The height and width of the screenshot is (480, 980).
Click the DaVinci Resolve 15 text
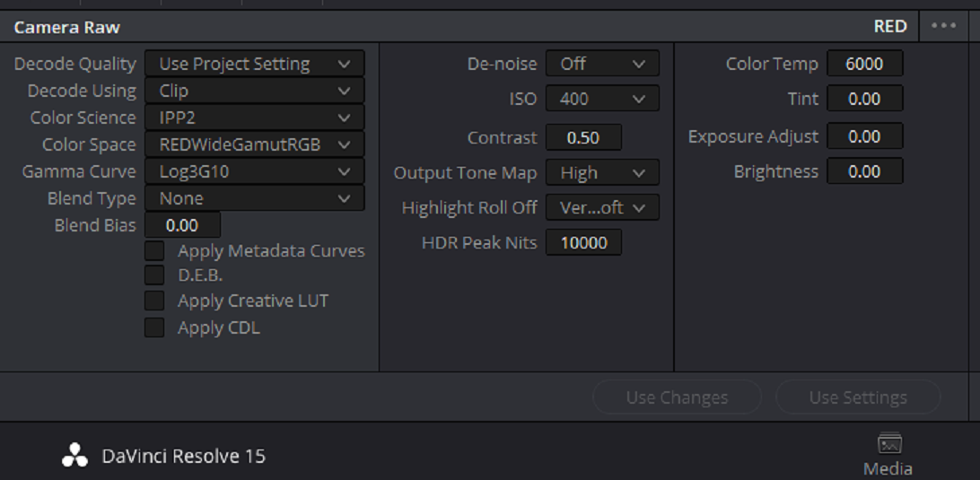184,457
